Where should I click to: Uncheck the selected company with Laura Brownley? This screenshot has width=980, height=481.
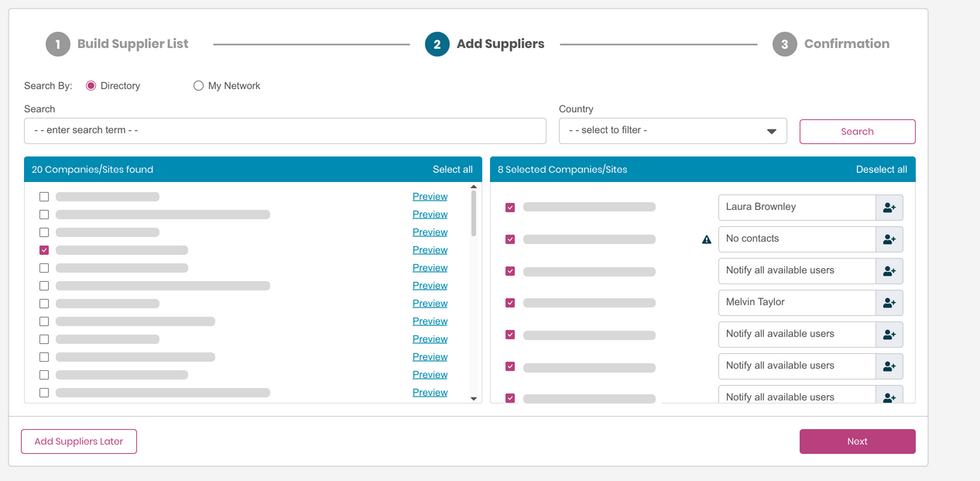coord(510,208)
